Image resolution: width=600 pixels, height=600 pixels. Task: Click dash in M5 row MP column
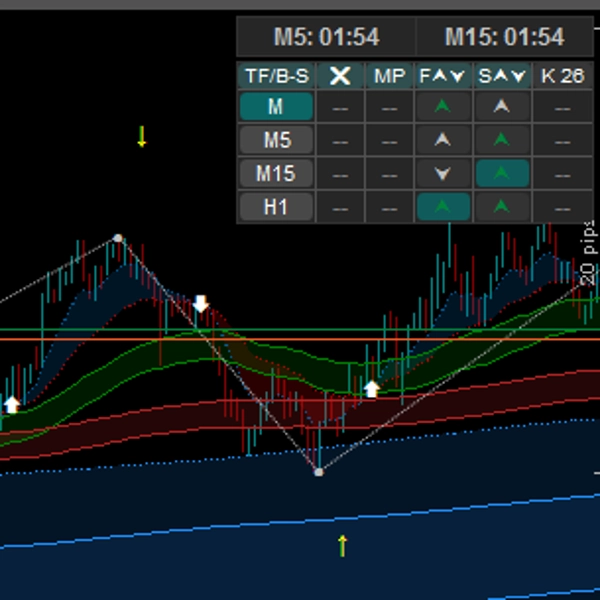point(390,142)
